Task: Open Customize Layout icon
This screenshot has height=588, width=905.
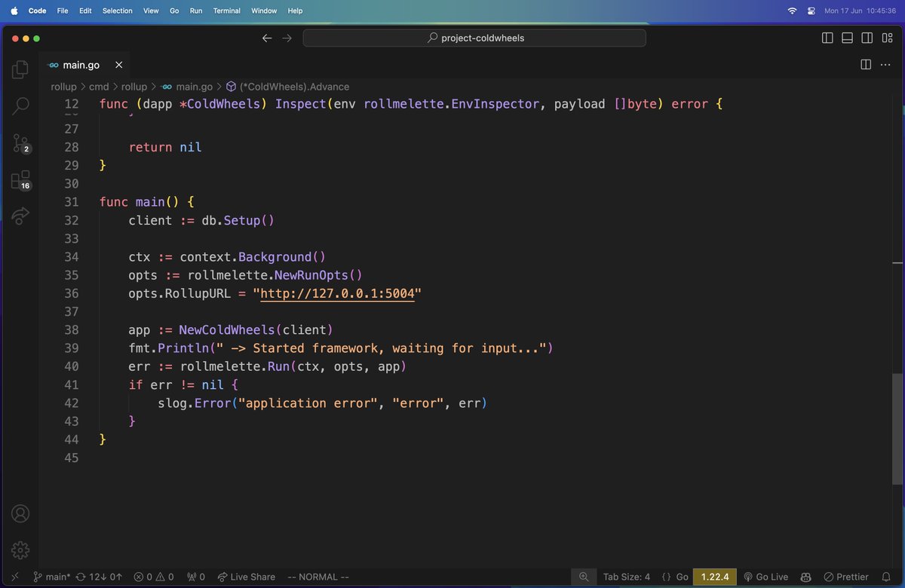Action: (x=886, y=38)
